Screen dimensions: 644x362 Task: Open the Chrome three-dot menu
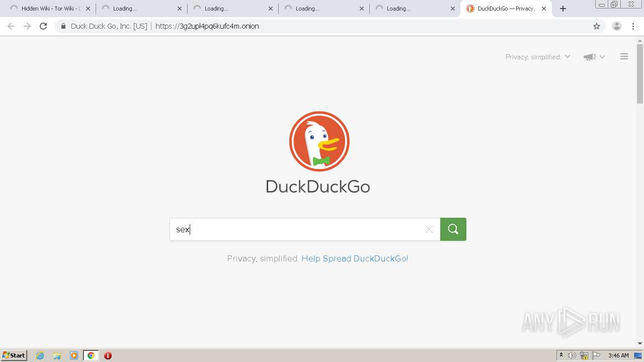pyautogui.click(x=633, y=26)
